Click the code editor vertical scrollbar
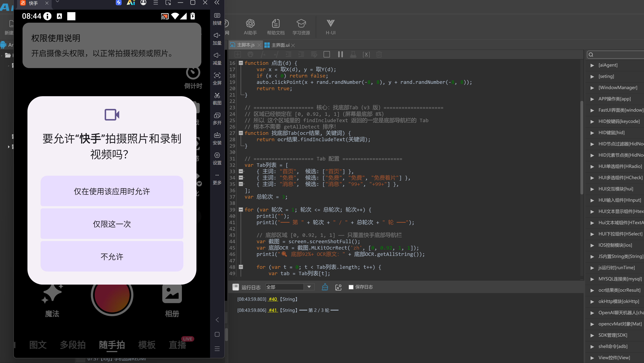This screenshot has height=363, width=644. (581, 147)
